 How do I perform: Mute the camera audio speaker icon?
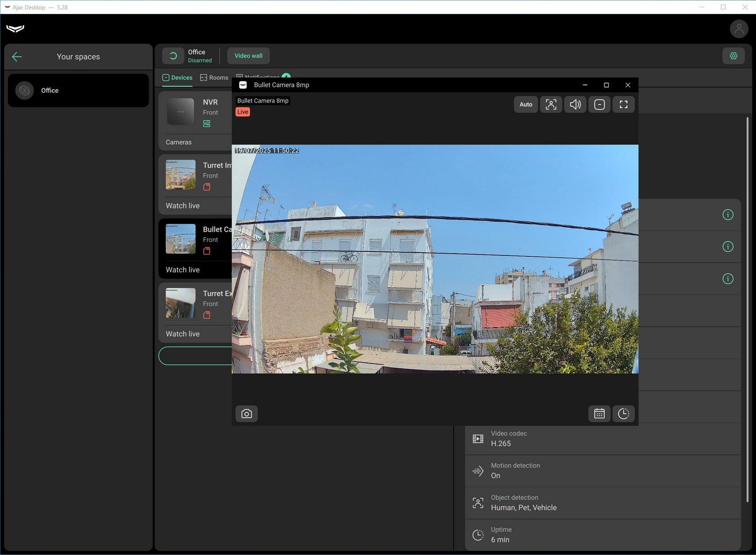coord(575,104)
